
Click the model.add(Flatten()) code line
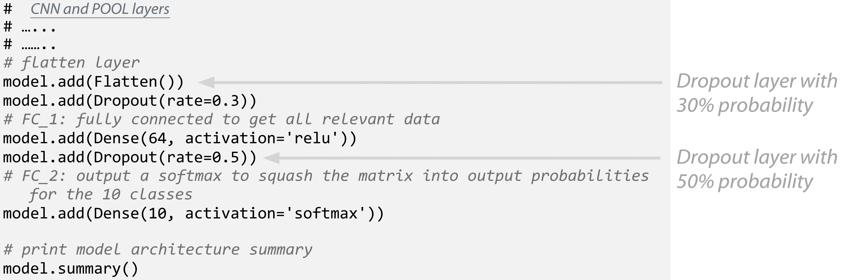(93, 82)
